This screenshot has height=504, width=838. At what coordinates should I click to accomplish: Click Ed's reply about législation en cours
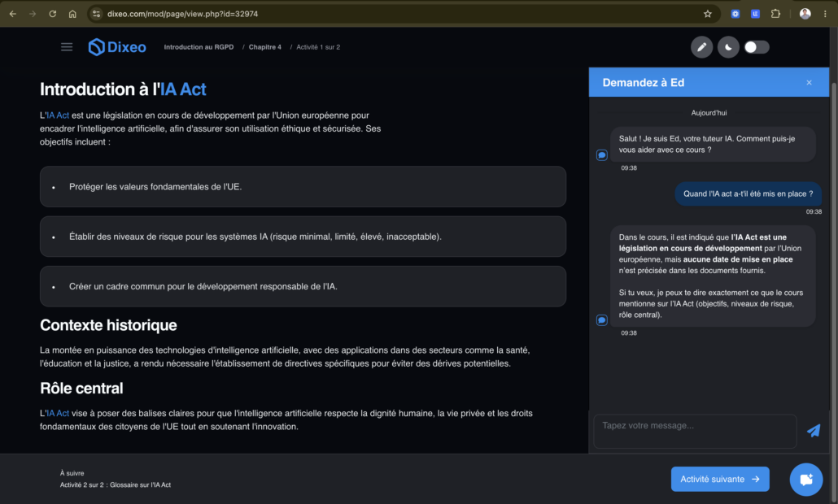(713, 276)
